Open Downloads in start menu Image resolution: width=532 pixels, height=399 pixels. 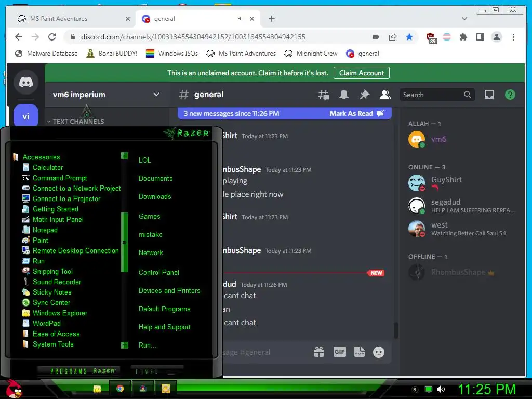click(155, 197)
